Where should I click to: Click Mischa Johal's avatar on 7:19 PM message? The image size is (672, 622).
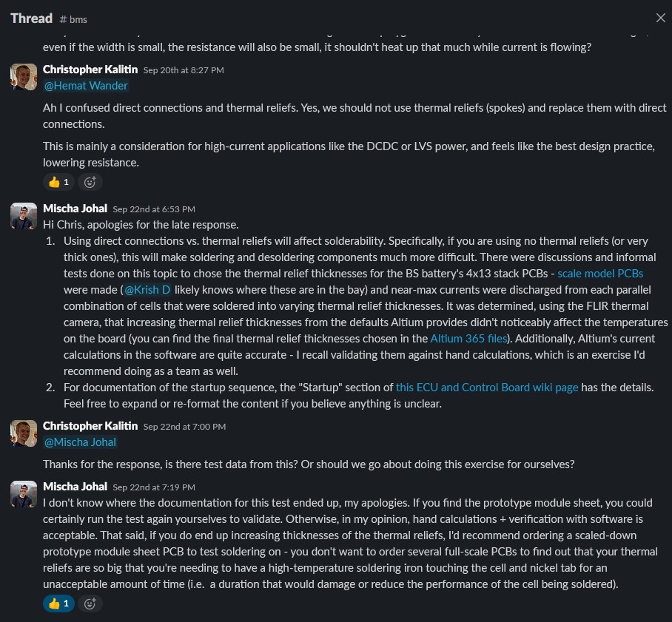pyautogui.click(x=24, y=493)
